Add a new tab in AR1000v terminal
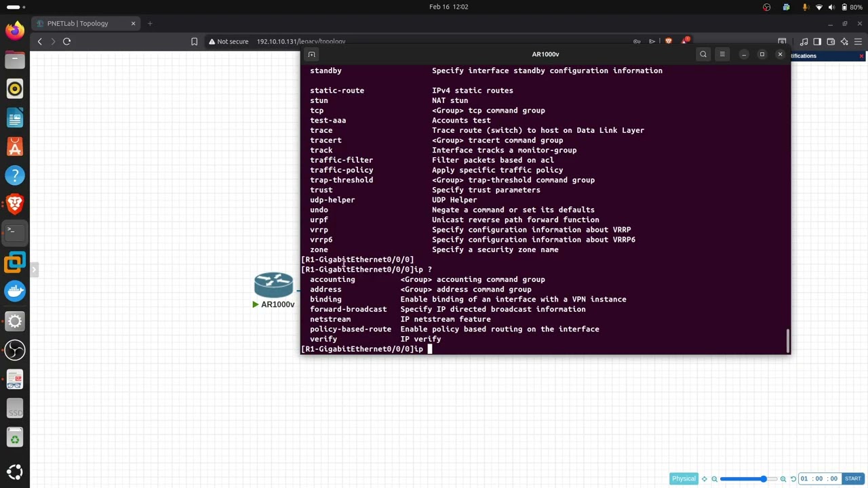The height and width of the screenshot is (488, 868). [312, 54]
